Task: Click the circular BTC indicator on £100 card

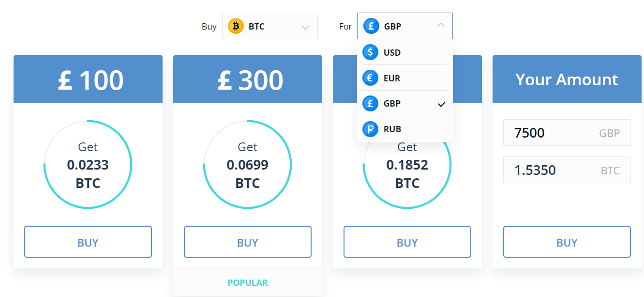Action: coord(88,164)
